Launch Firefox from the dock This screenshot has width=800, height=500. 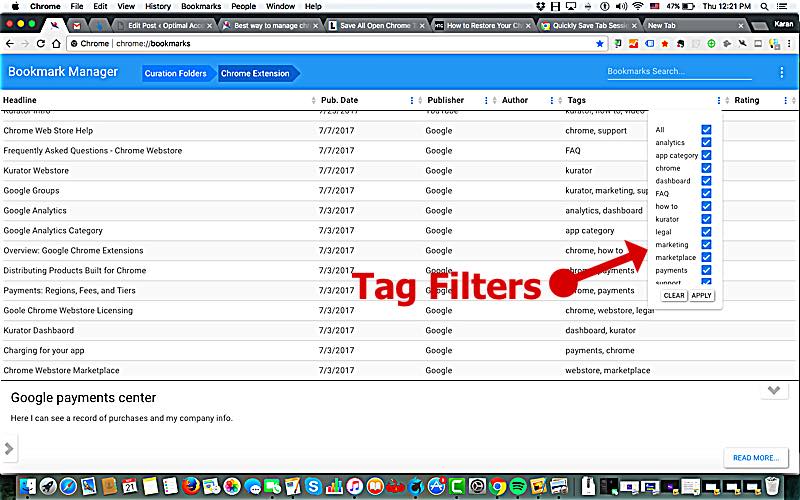[x=191, y=486]
